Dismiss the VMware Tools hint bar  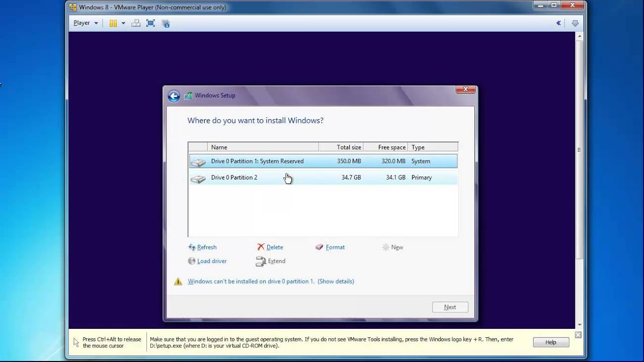point(578,335)
